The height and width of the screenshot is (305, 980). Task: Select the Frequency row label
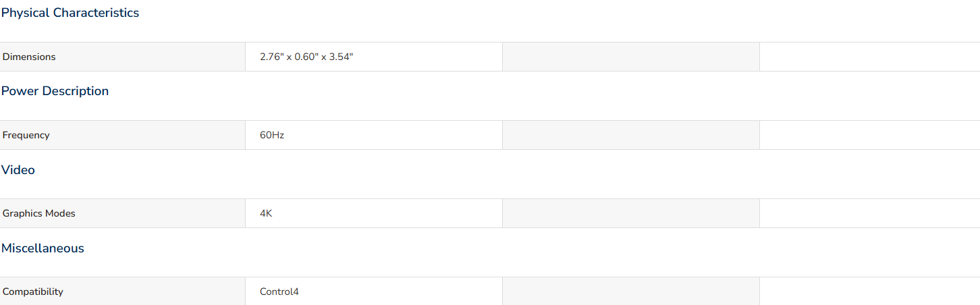[x=26, y=135]
